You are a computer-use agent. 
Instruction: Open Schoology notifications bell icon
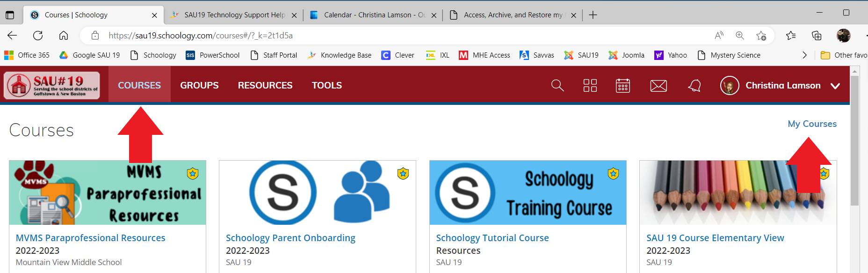[x=694, y=86]
